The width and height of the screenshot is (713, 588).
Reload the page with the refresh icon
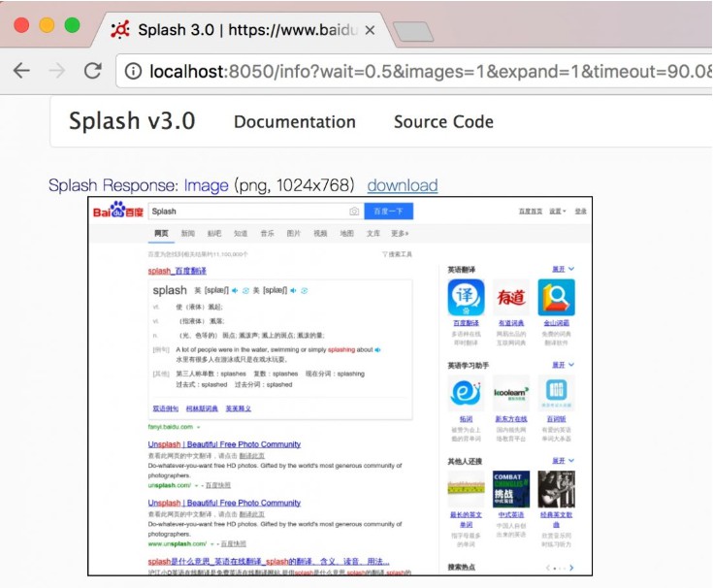pyautogui.click(x=93, y=71)
